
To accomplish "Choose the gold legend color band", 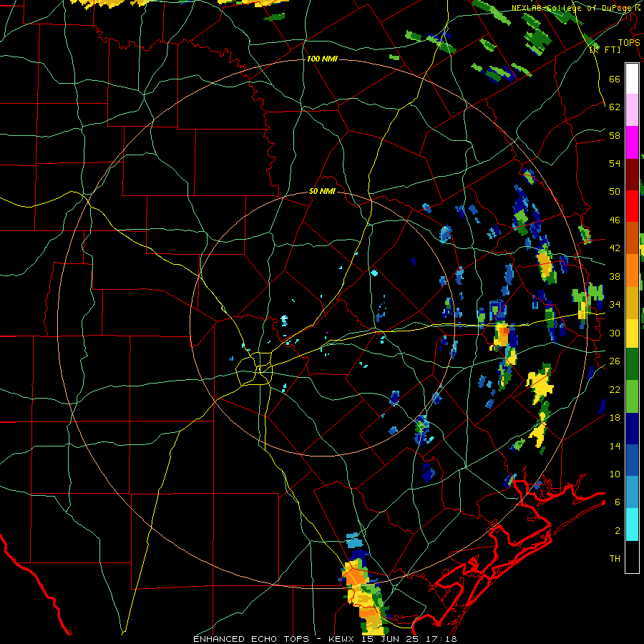I will (x=632, y=303).
